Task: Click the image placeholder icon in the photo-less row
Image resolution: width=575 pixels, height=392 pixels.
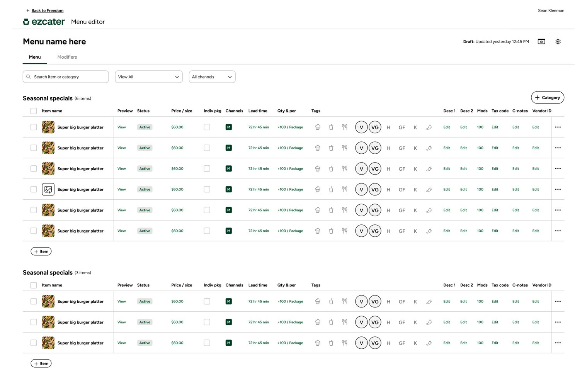Action: [x=48, y=189]
